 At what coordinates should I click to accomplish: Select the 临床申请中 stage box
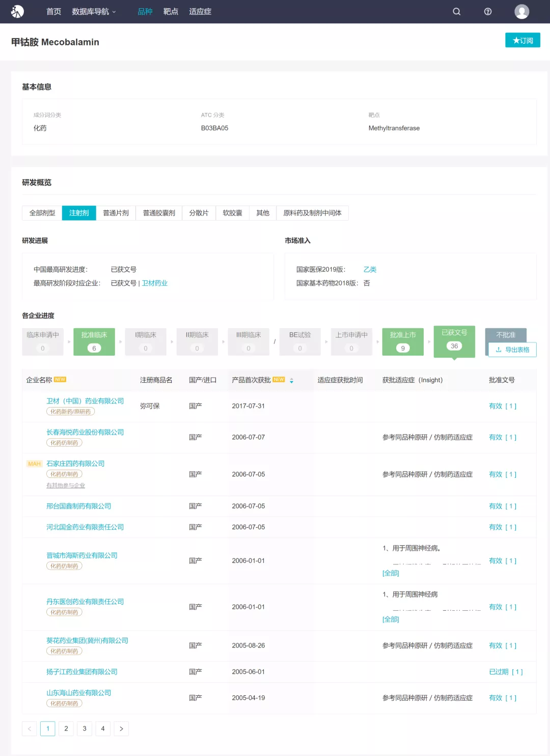pos(43,341)
